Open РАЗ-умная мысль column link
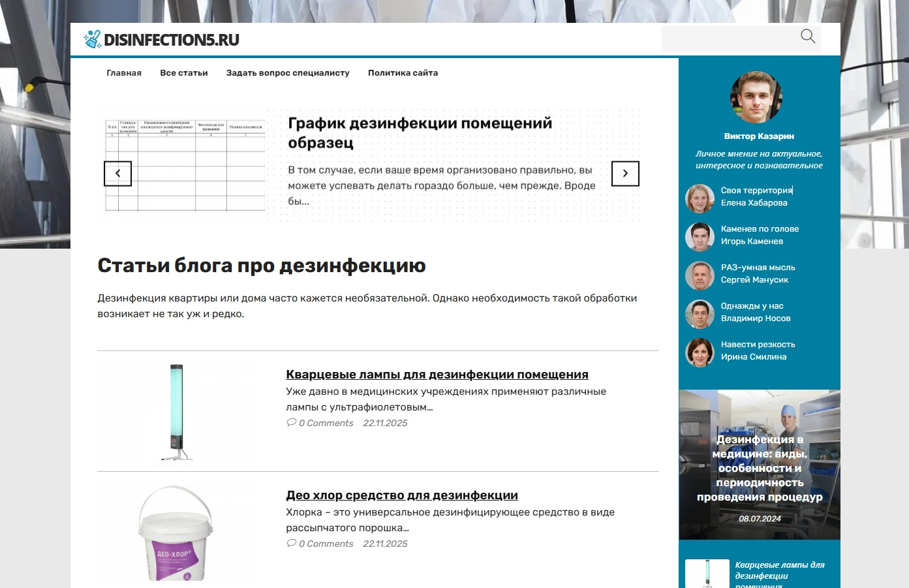The image size is (909, 588). (758, 268)
